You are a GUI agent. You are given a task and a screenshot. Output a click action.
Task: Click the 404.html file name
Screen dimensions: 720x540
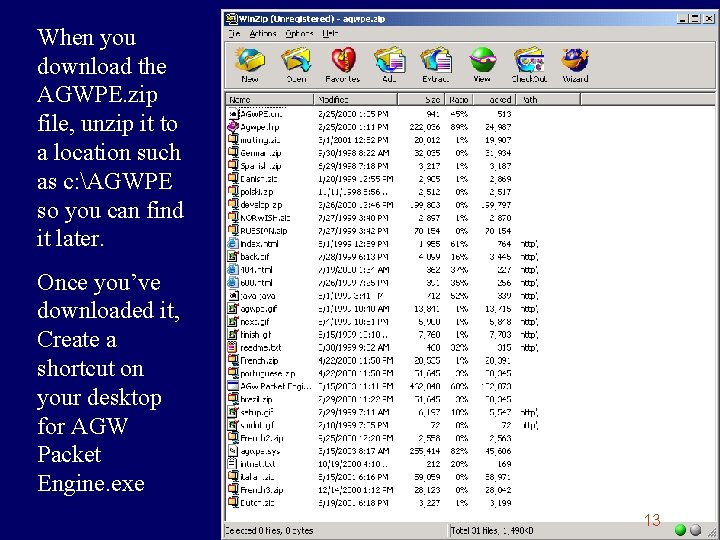(256, 270)
